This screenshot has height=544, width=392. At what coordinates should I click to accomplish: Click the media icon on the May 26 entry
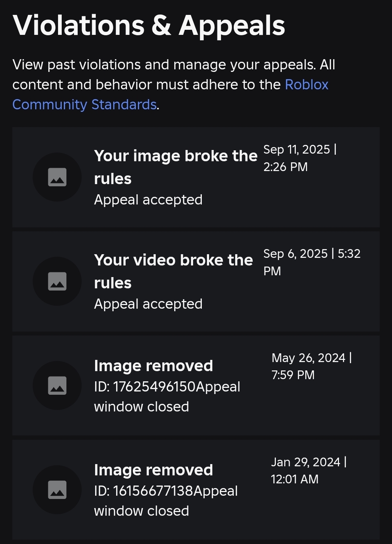[57, 386]
